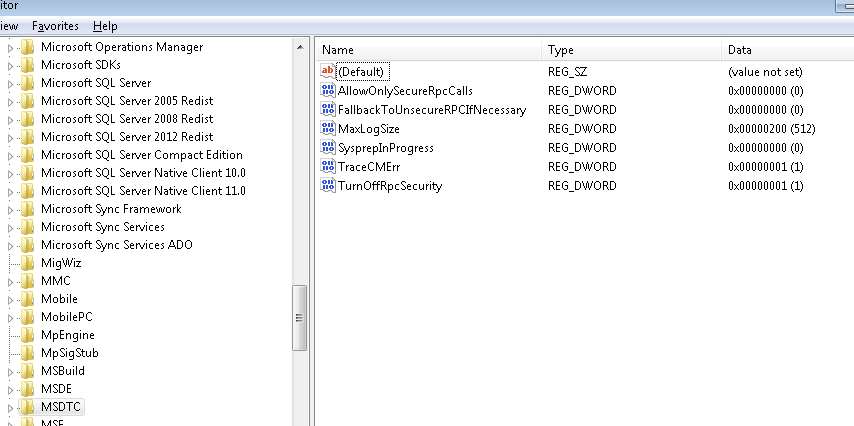Click folder icon of SQL Server 2012 Redist
Image resolution: width=854 pixels, height=426 pixels.
tap(27, 137)
